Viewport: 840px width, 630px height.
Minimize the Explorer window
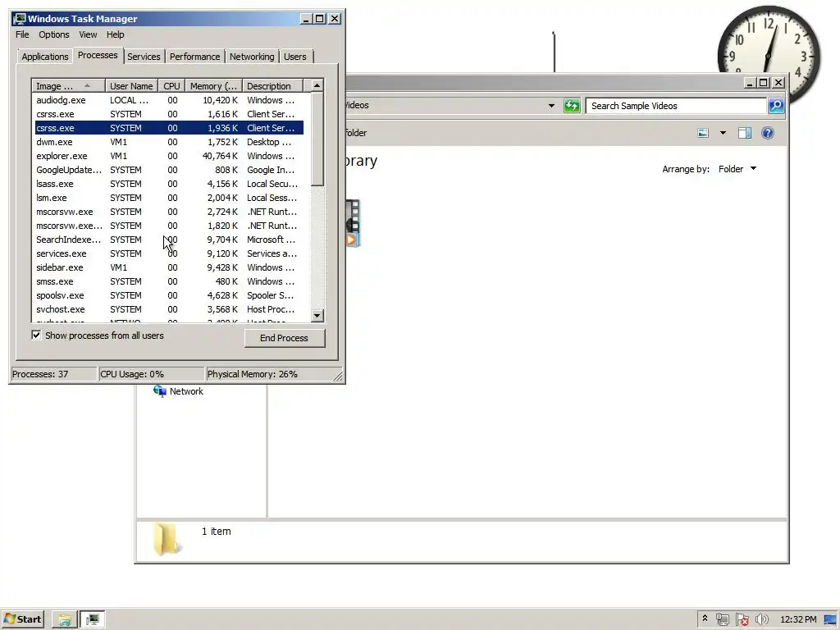750,83
